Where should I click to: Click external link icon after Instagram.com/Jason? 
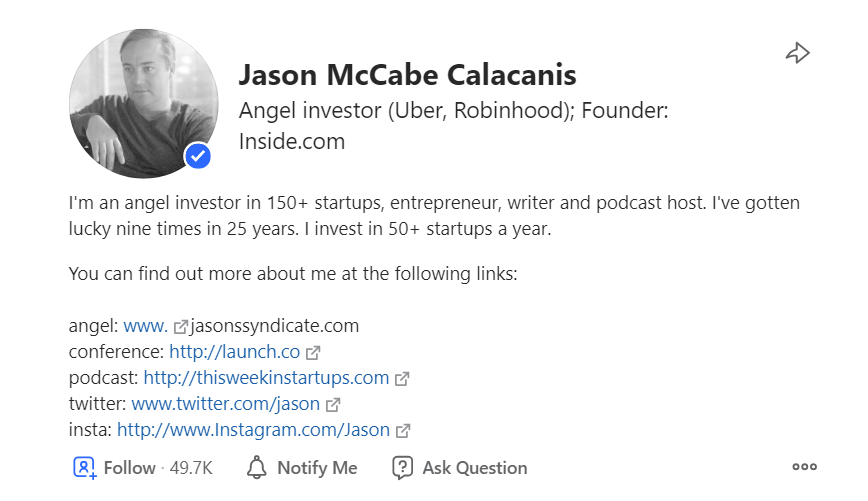[x=403, y=431]
